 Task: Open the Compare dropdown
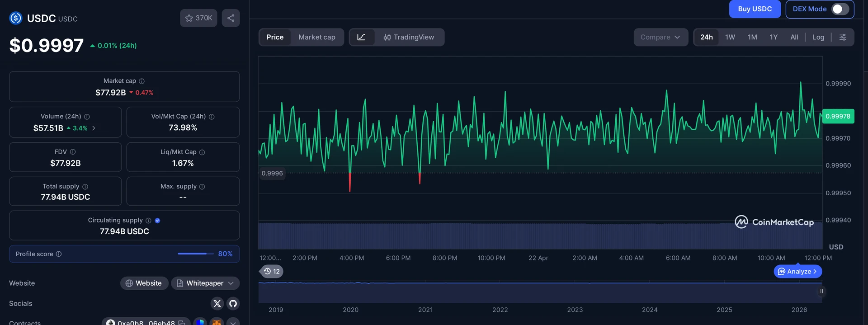(x=660, y=37)
